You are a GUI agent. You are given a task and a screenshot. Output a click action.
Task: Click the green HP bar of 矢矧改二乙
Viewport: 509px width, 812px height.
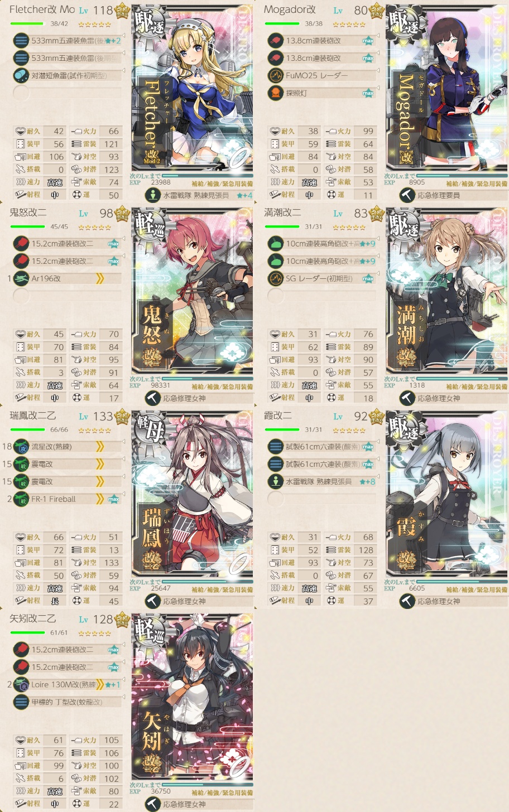[x=27, y=632]
